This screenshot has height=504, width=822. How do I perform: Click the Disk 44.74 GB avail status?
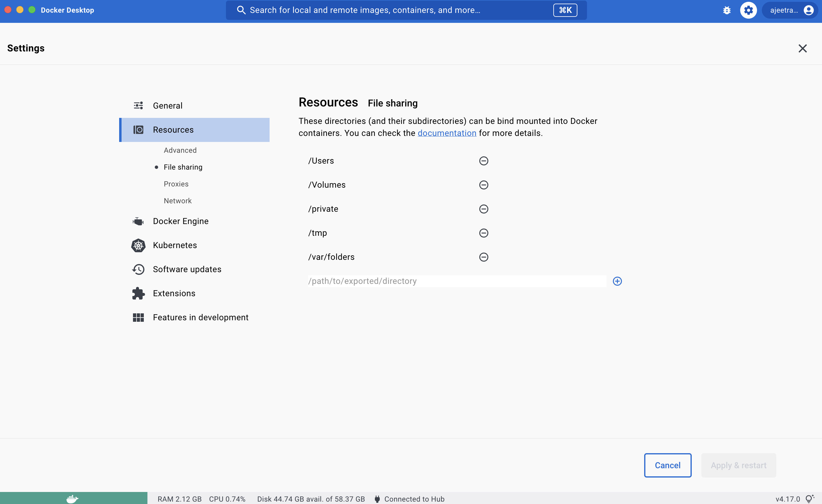point(311,499)
